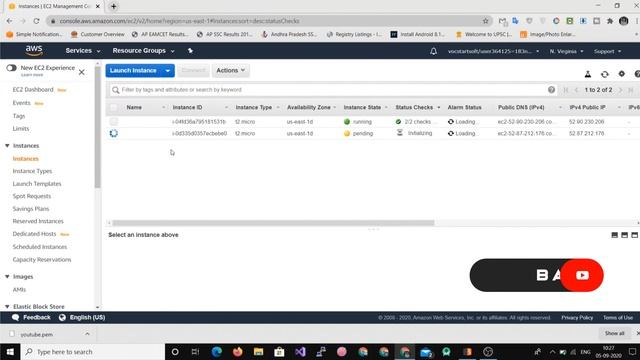Click the lab flask feedback icon
Viewport: 640px width, 360px height.
[588, 74]
